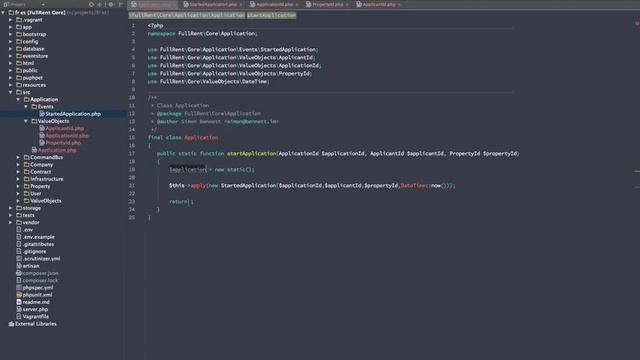Select the eventstore folder
The height and width of the screenshot is (360, 640).
35,56
